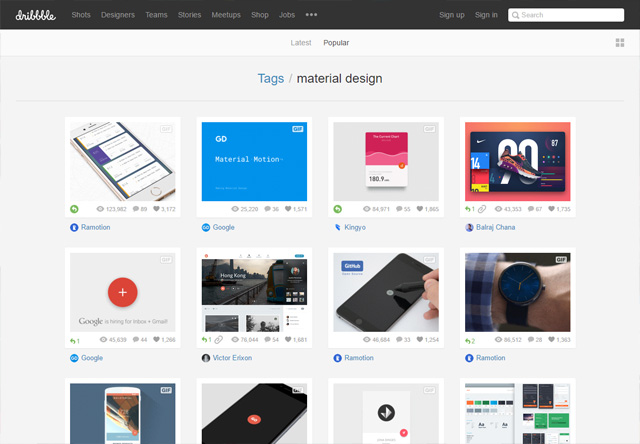Open Victor Erixon's profile link
This screenshot has width=640, height=444.
[x=232, y=358]
